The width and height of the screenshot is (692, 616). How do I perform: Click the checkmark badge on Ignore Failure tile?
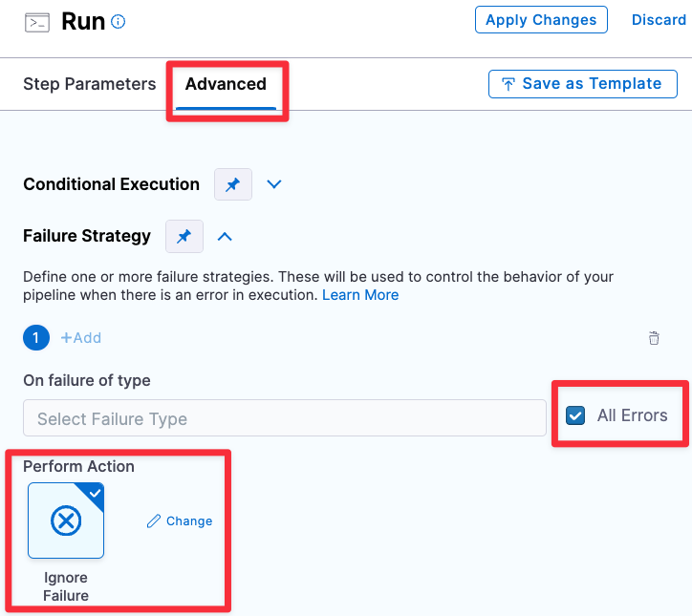(x=94, y=492)
